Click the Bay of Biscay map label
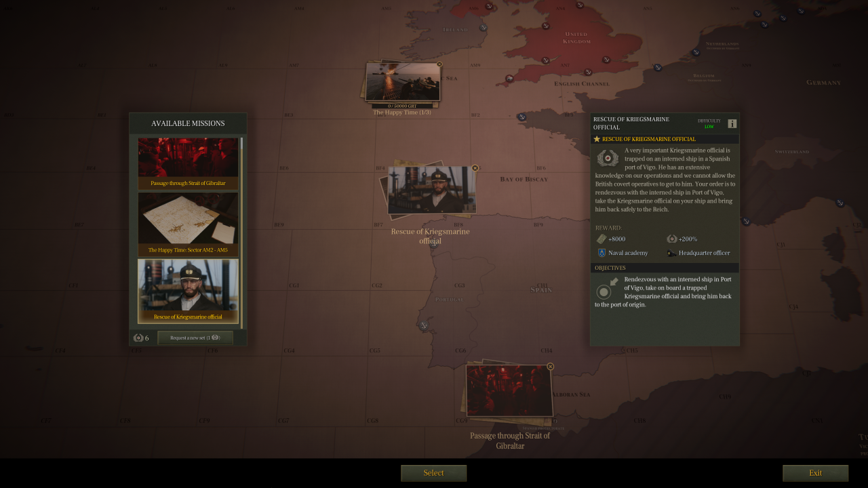 (524, 179)
